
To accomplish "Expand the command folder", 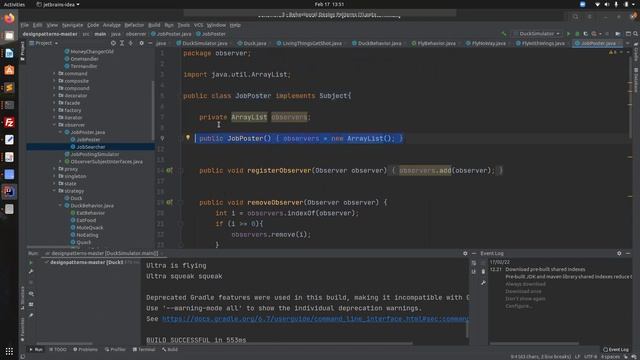I will click(54, 73).
